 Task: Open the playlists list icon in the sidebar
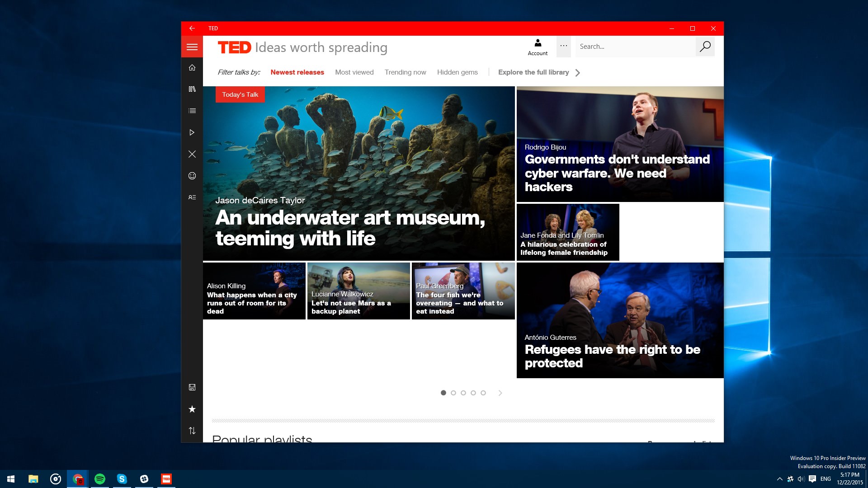pos(192,111)
